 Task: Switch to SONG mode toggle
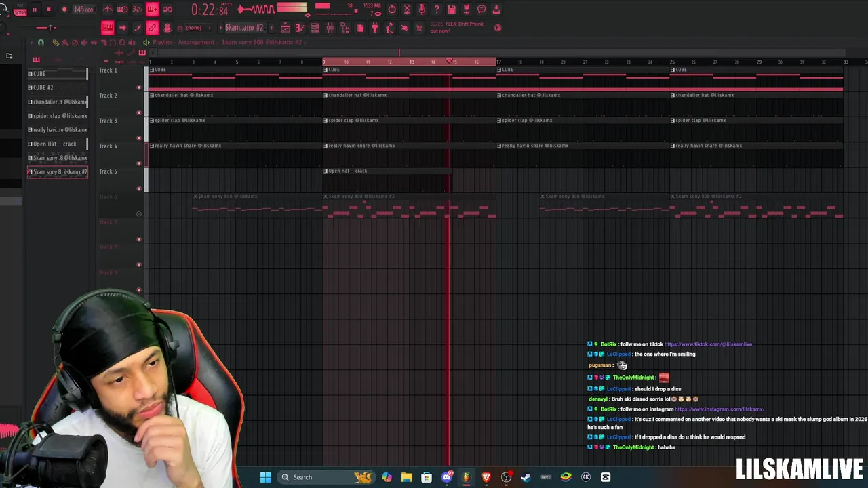tap(20, 12)
